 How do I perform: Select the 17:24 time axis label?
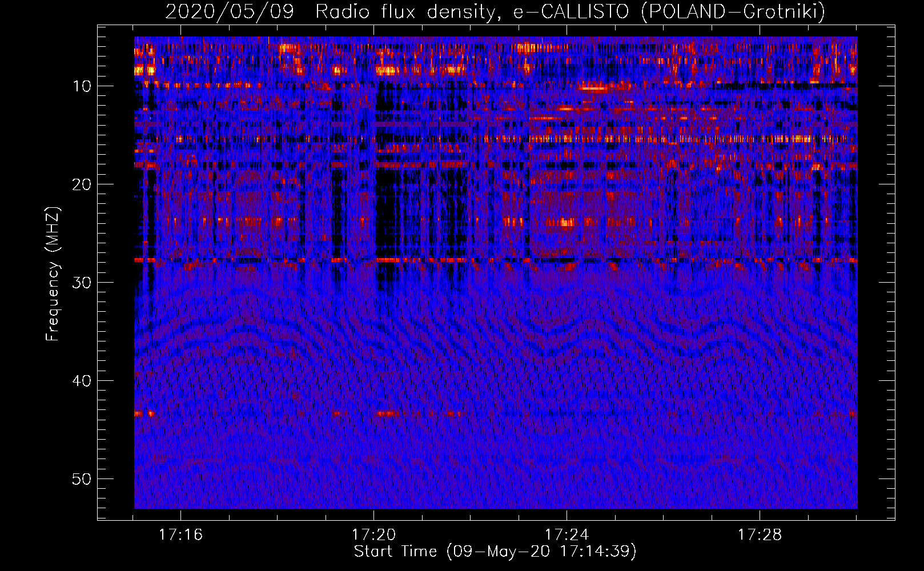[567, 535]
